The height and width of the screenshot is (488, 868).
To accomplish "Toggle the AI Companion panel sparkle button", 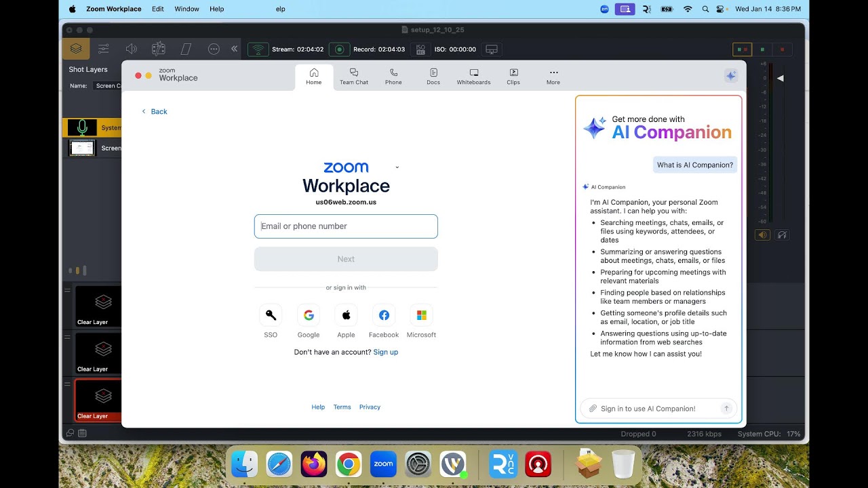I will tap(730, 76).
